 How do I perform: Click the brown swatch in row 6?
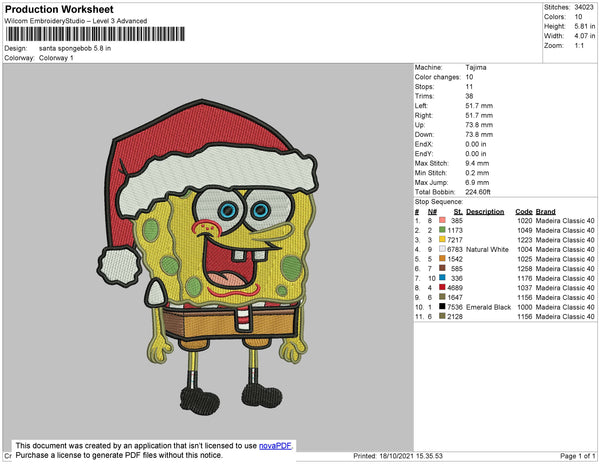pos(442,268)
